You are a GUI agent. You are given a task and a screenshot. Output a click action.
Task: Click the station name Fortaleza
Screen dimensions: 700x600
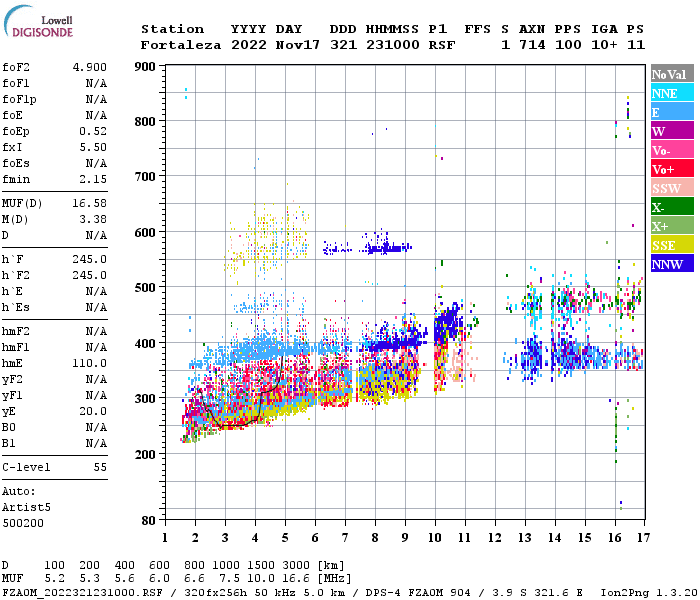click(x=181, y=45)
